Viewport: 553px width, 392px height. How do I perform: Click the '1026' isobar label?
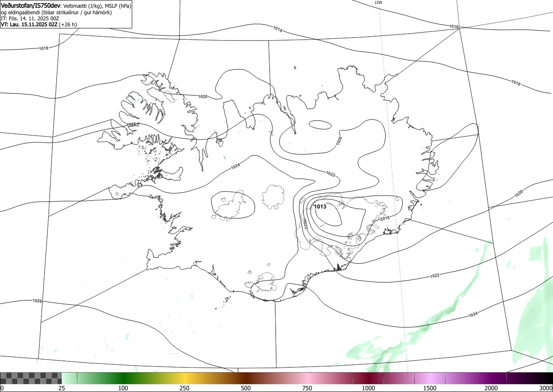coord(37,300)
